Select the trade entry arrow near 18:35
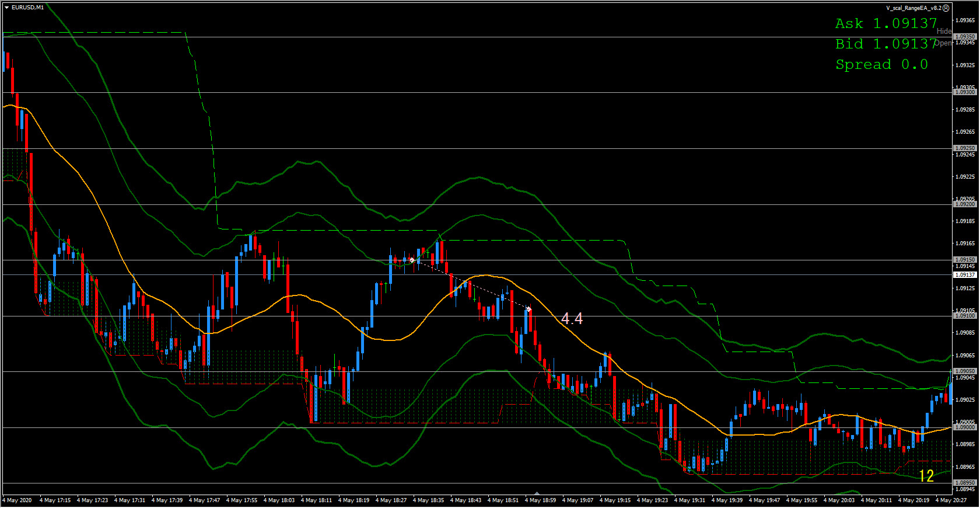This screenshot has height=508, width=980. point(412,260)
